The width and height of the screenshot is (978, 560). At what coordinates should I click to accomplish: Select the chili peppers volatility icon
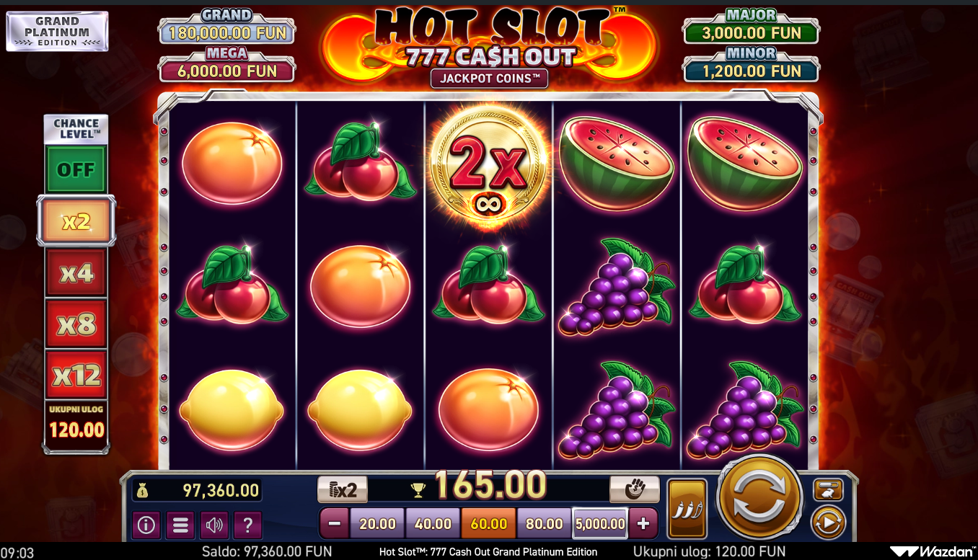687,508
